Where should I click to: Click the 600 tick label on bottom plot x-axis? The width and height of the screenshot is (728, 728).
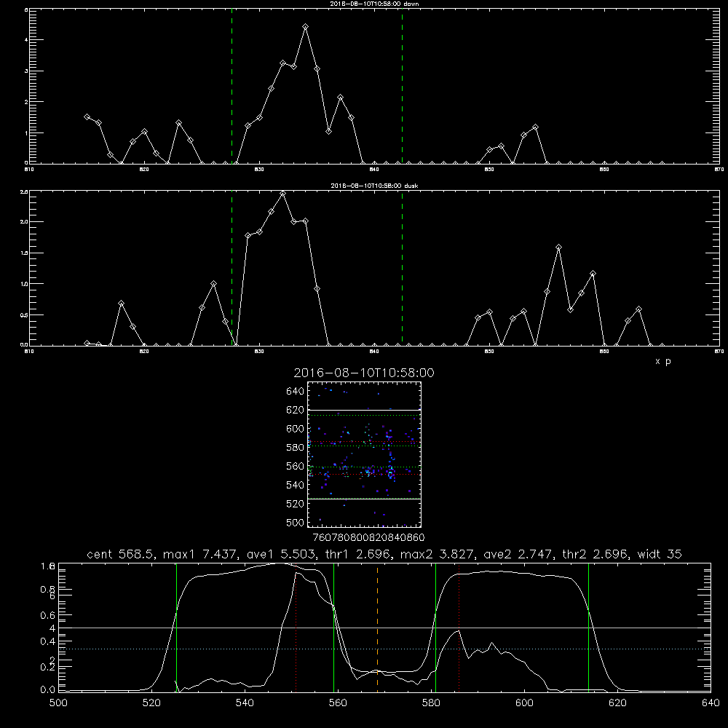point(524,703)
